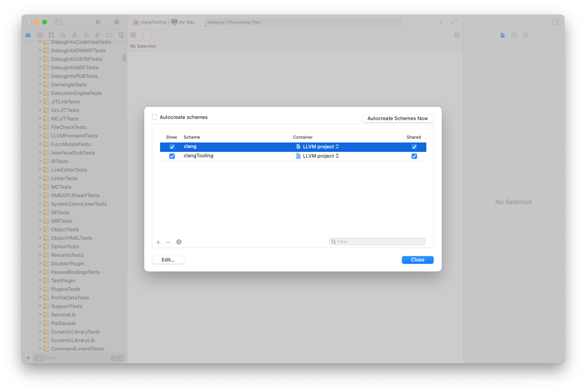The width and height of the screenshot is (586, 392).
Task: Open navigator filter options dropdown icon
Action: tap(39, 358)
